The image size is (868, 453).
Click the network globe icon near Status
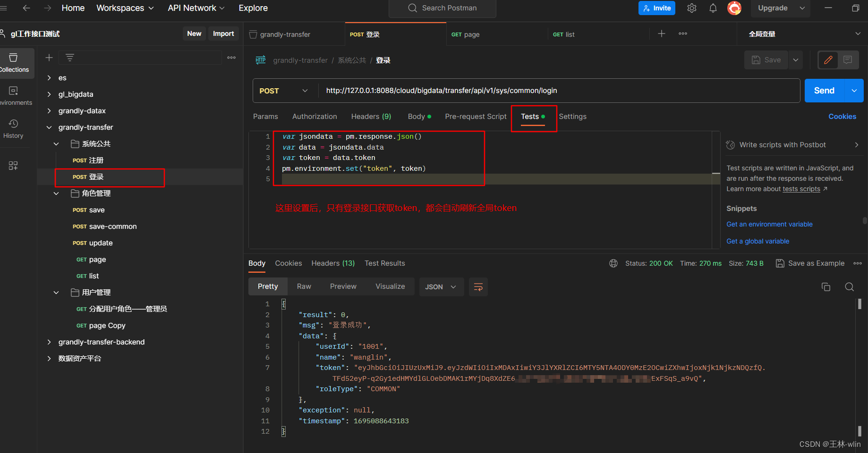tap(613, 263)
